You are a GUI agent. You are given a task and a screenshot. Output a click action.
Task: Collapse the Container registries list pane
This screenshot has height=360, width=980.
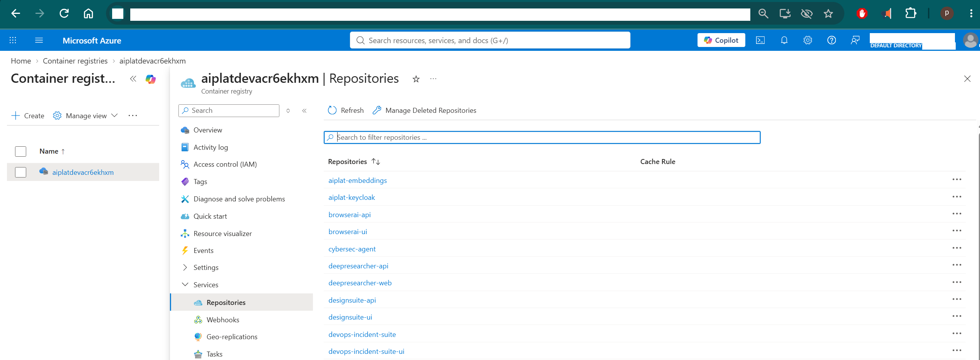coord(133,79)
